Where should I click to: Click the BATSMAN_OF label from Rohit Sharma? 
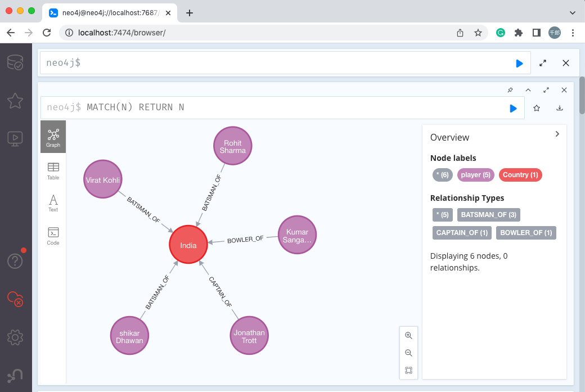pos(211,193)
